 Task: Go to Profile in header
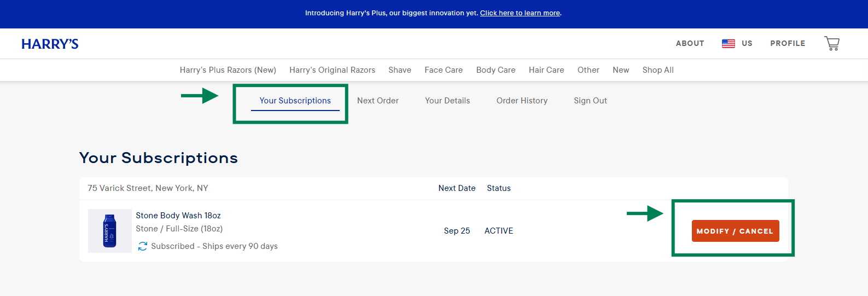pyautogui.click(x=787, y=44)
